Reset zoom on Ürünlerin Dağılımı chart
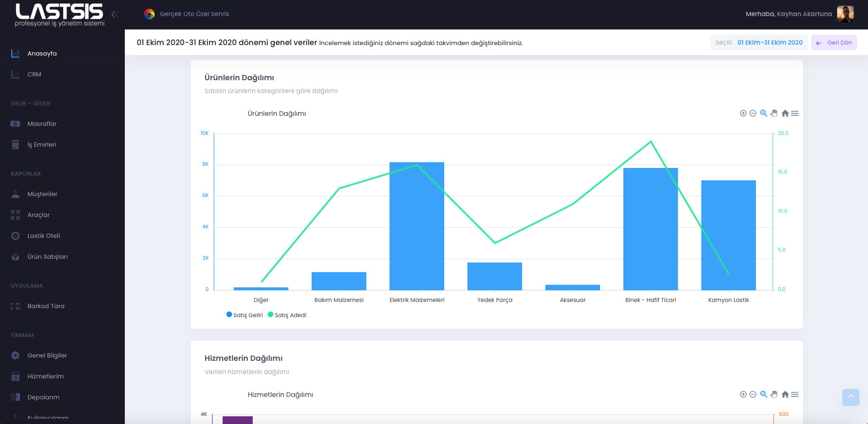 click(x=785, y=113)
